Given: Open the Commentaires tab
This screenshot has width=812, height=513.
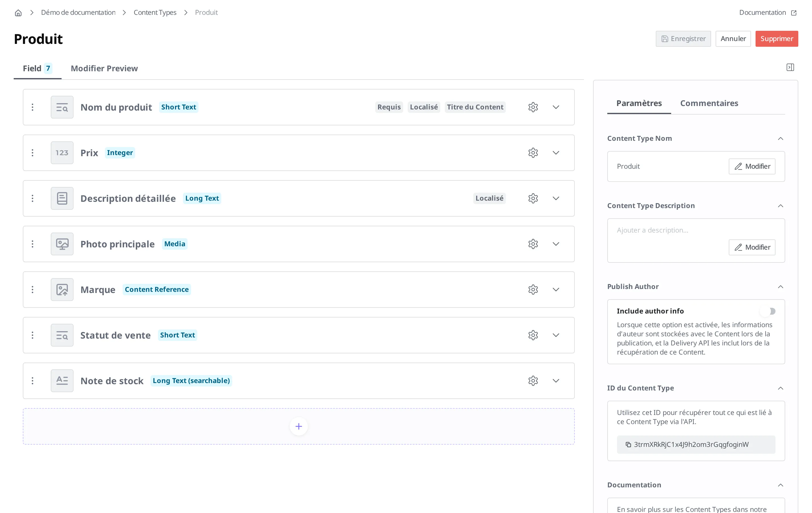Looking at the screenshot, I should click(x=709, y=103).
